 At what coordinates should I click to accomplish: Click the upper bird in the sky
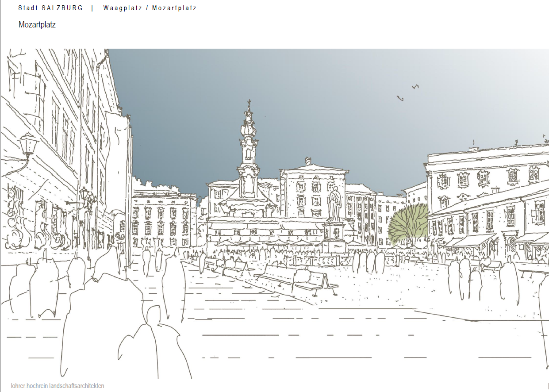tap(415, 87)
